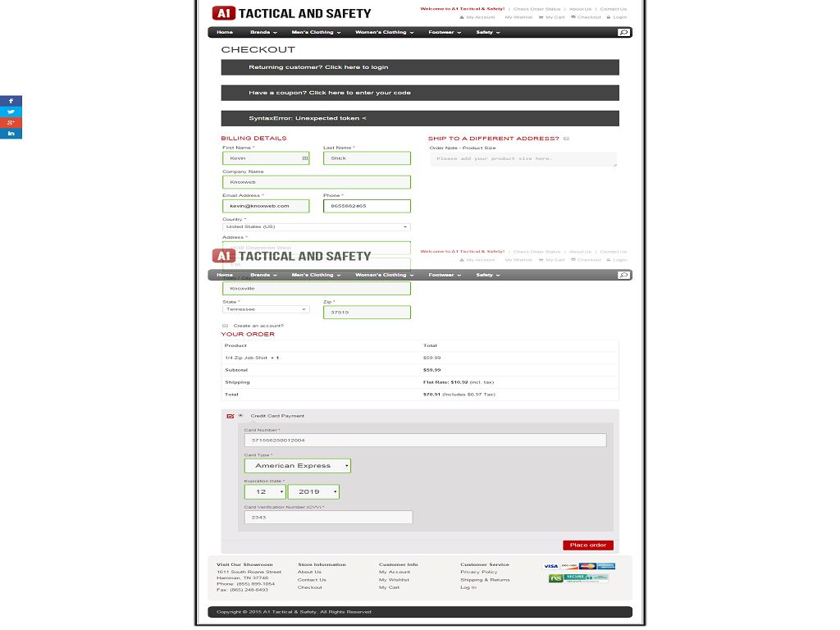This screenshot has width=840, height=630.
Task: Open the Country dropdown
Action: [x=316, y=226]
